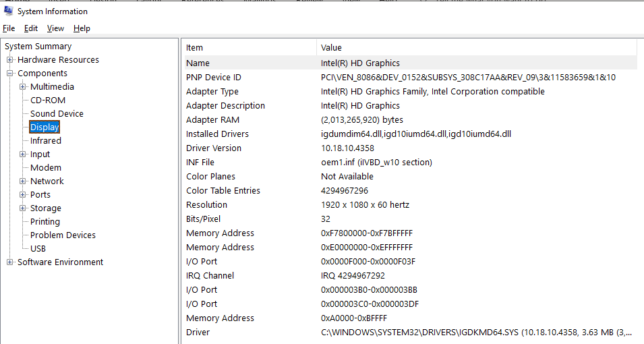Select the Driver Version row

(x=411, y=148)
